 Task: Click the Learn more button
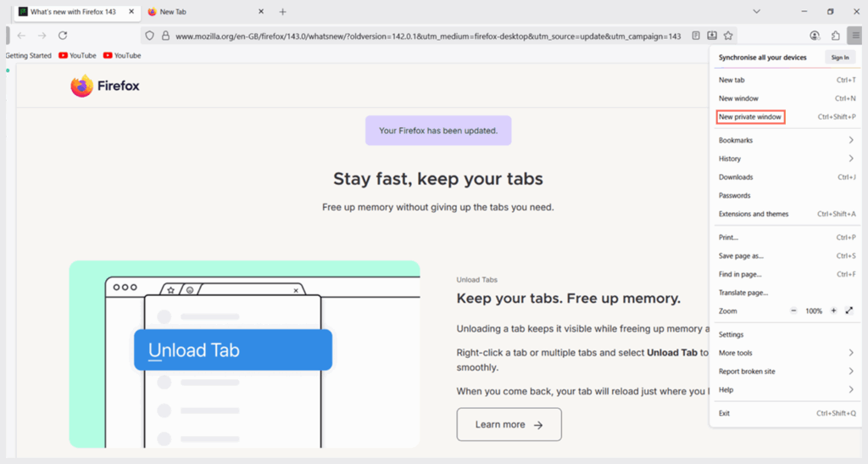click(509, 425)
